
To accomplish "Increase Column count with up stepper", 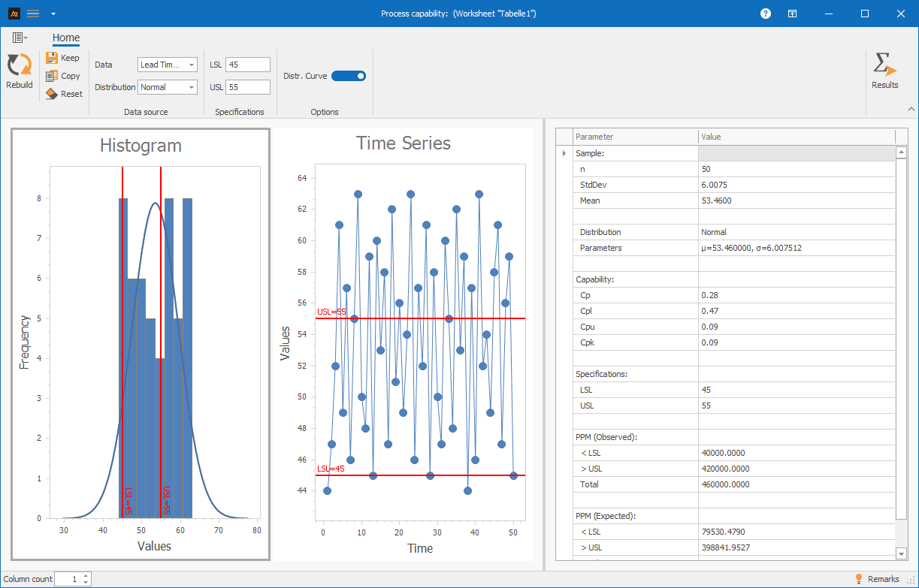I will pyautogui.click(x=86, y=576).
